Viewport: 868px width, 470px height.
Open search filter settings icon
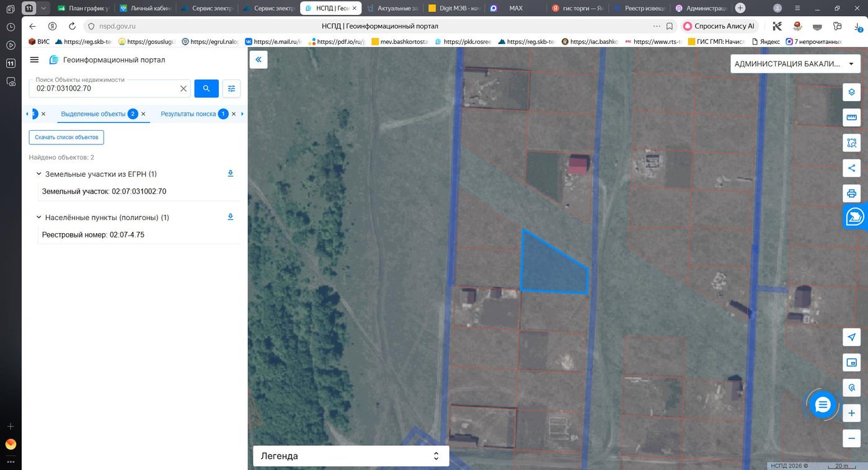[x=231, y=89]
